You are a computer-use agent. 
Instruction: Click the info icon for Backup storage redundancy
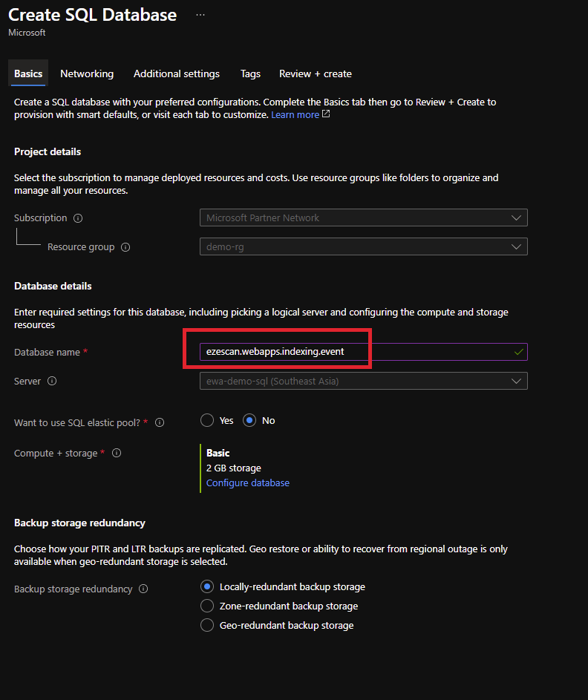(x=143, y=589)
